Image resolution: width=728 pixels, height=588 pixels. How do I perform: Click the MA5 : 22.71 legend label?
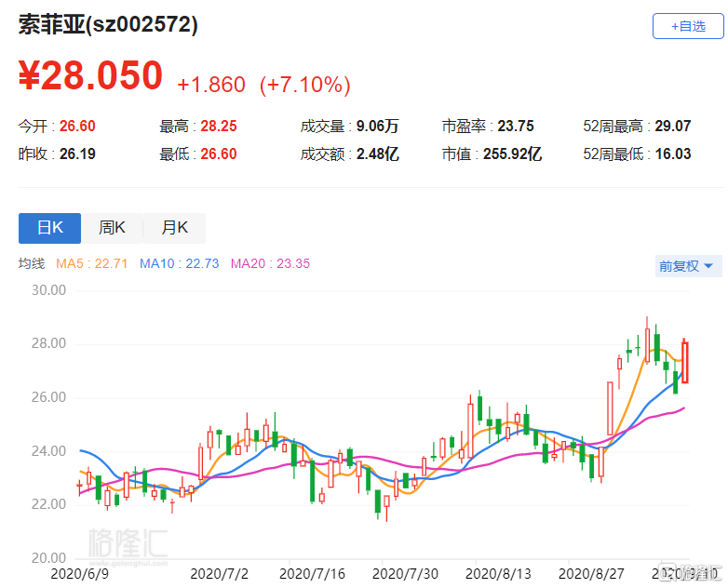click(x=91, y=263)
